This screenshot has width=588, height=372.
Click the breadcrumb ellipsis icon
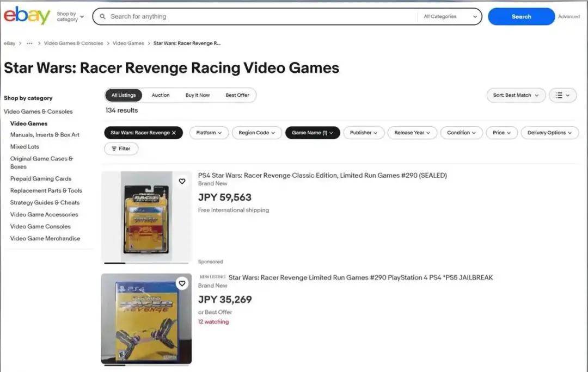[29, 44]
